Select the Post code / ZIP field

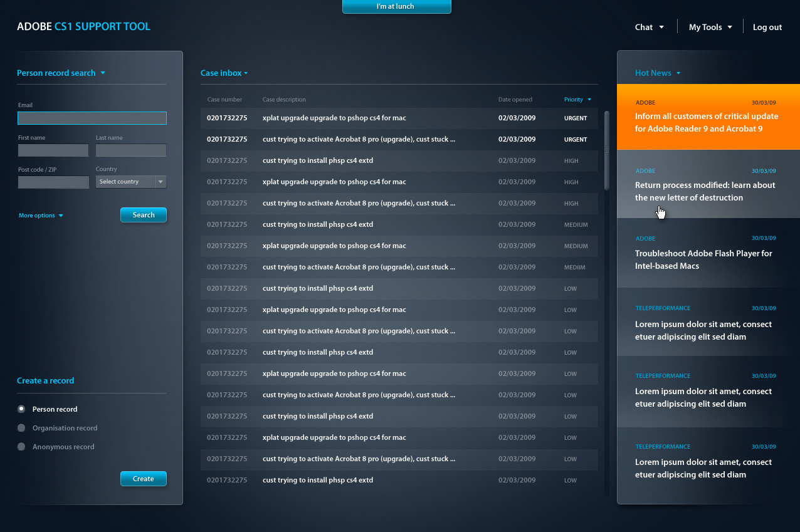pos(53,182)
